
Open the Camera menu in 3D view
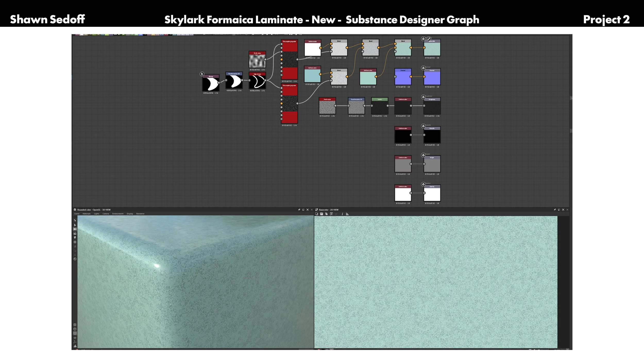[106, 214]
